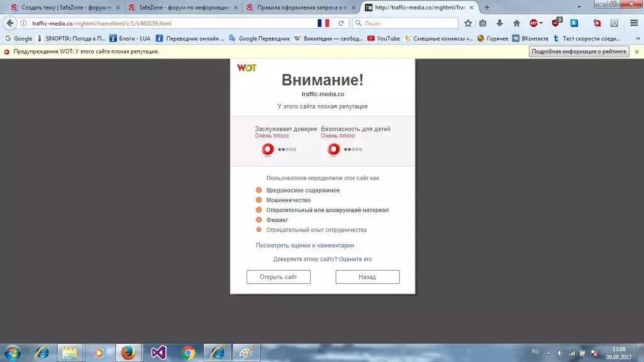
Task: Switch to 'Создать тему | SafeZone' tab
Action: tap(62, 8)
